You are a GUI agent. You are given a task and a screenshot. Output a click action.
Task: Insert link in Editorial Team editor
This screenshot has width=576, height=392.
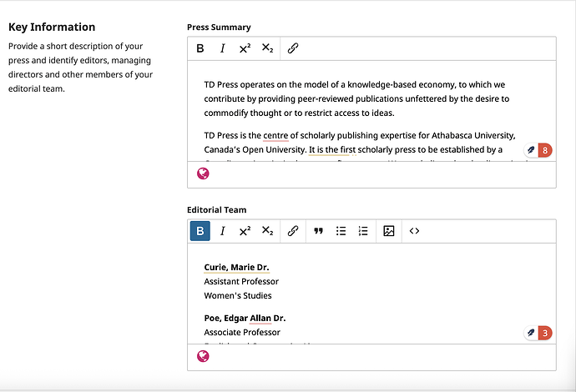(x=293, y=231)
